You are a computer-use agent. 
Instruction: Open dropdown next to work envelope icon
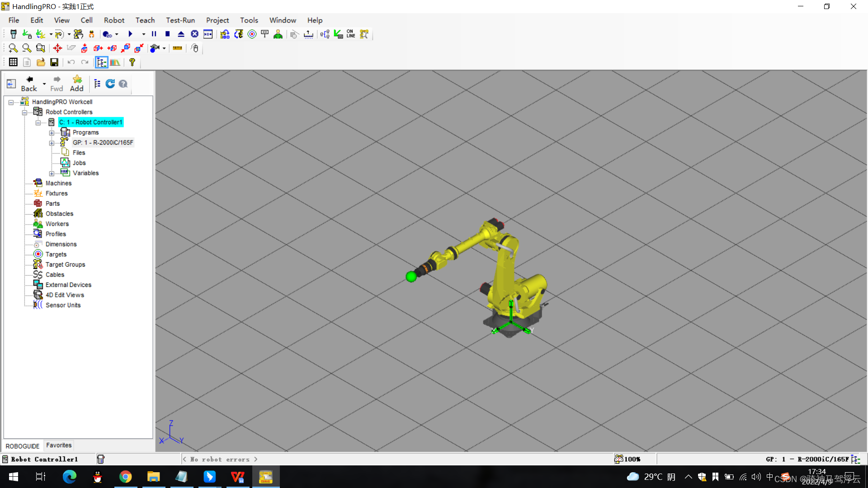point(69,34)
